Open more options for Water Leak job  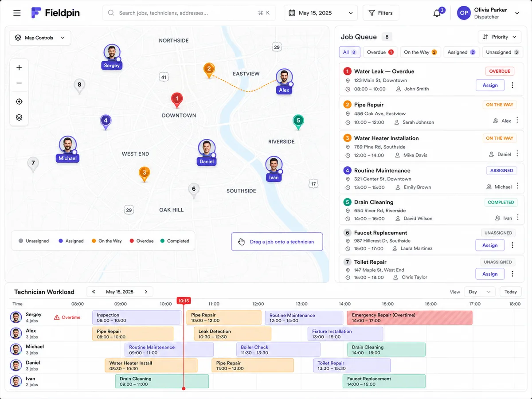point(512,85)
